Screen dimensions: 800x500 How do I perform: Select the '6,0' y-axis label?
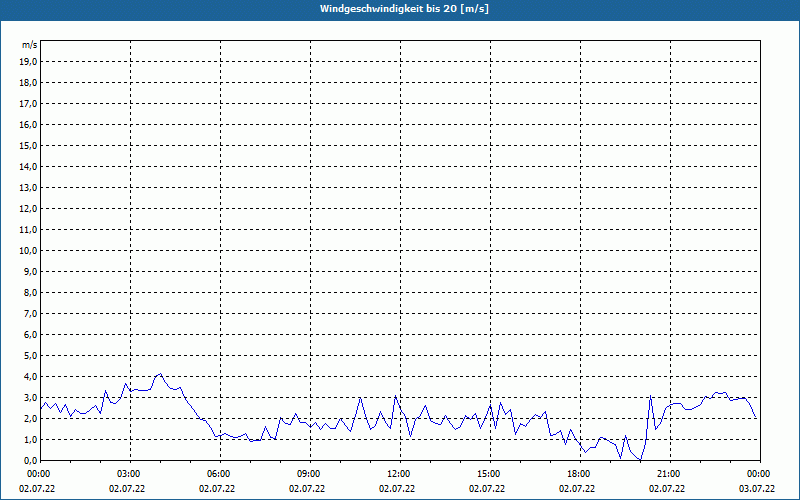pos(30,334)
